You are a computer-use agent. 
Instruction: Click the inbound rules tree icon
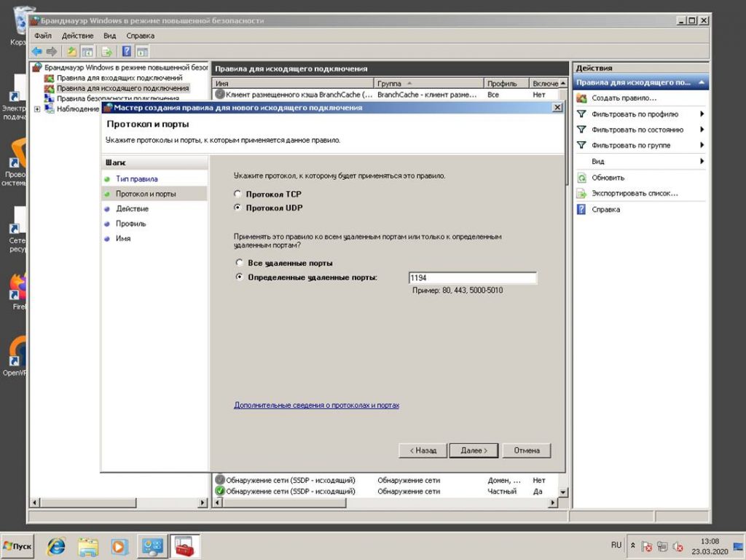[x=49, y=78]
